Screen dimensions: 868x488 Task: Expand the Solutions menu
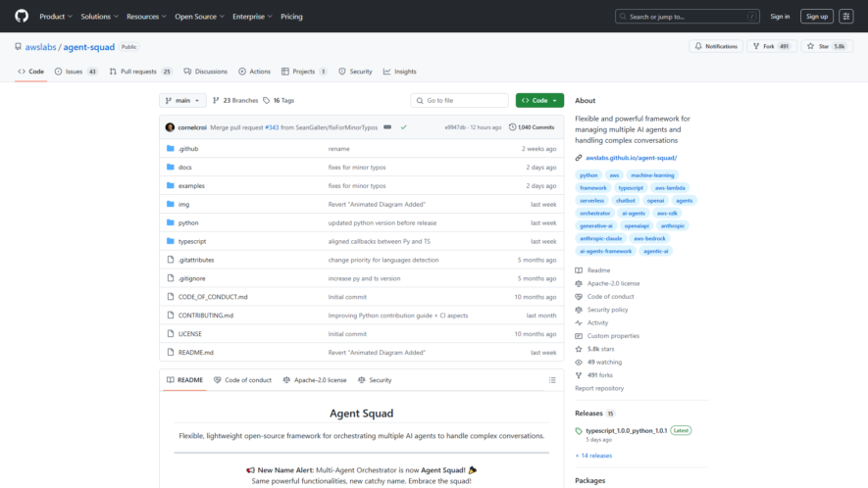pos(100,17)
